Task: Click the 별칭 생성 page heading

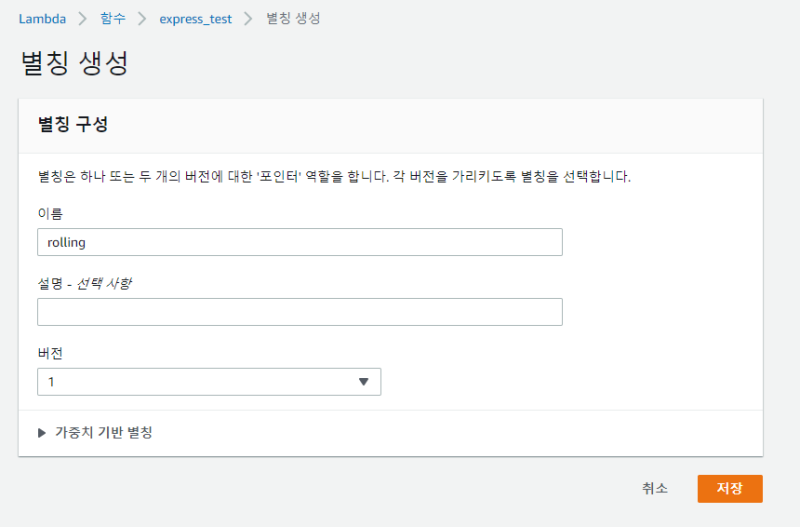Action: coord(74,63)
